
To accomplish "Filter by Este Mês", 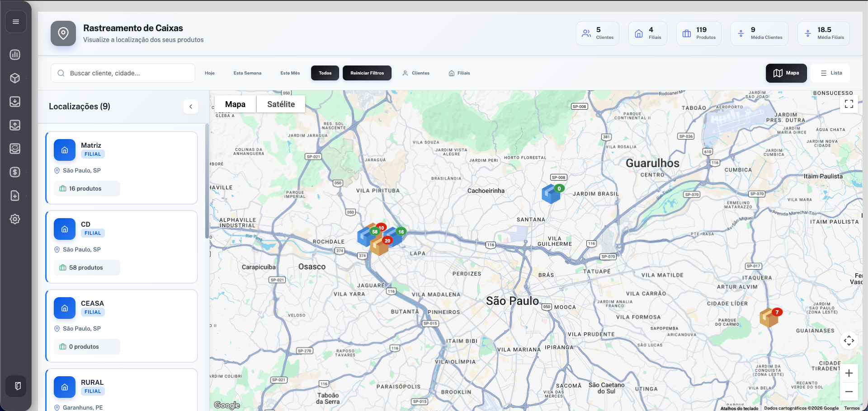I will coord(290,73).
